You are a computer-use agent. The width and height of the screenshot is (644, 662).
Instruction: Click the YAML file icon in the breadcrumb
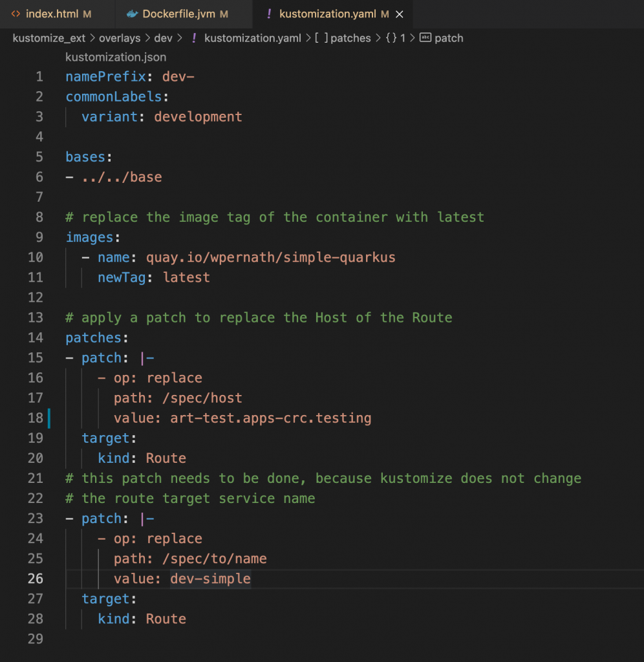click(x=194, y=38)
